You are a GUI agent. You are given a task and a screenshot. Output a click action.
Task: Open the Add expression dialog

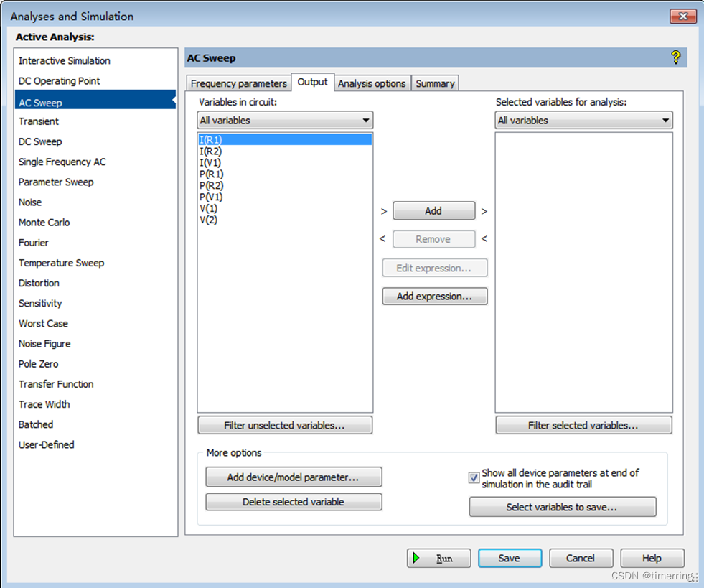(435, 297)
